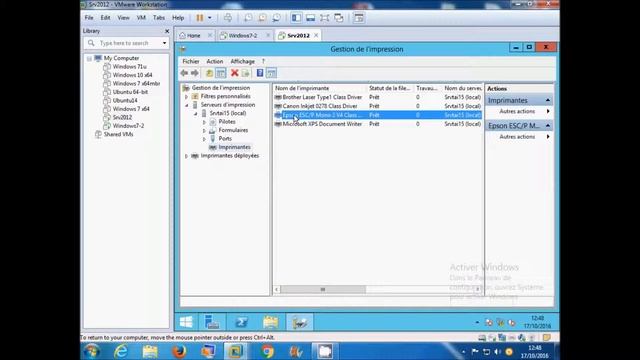Expand Imprimantes déployées in the tree
640x360 pixels.
tap(187, 156)
